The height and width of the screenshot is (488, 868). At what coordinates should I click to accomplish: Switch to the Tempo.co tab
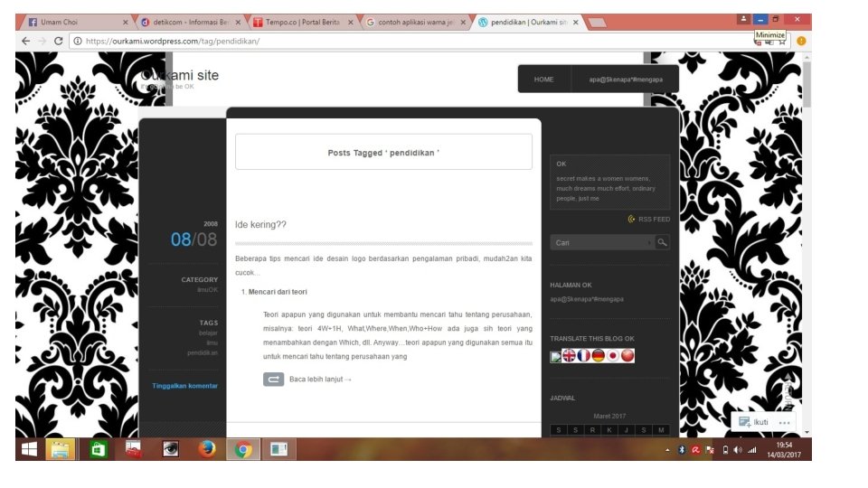pyautogui.click(x=302, y=22)
